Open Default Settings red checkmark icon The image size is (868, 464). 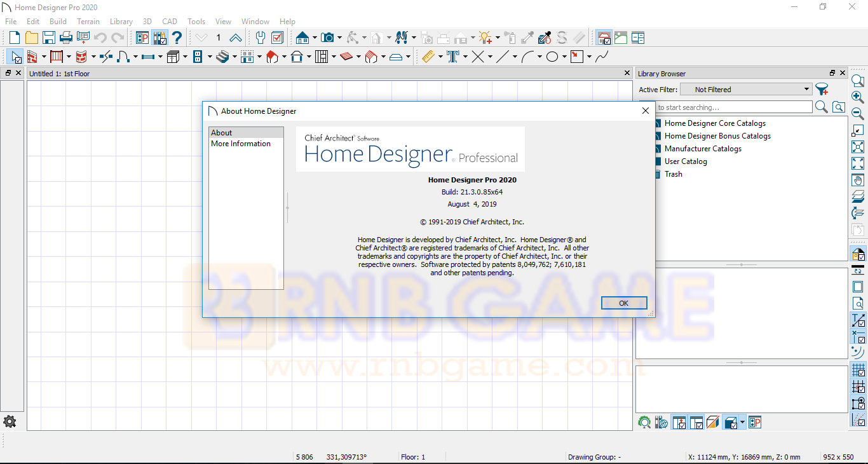coord(277,38)
